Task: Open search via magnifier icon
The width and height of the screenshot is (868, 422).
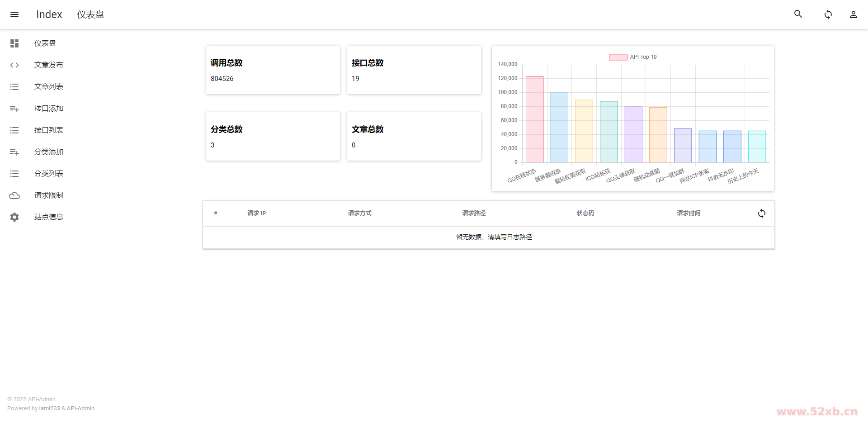Action: pyautogui.click(x=798, y=14)
